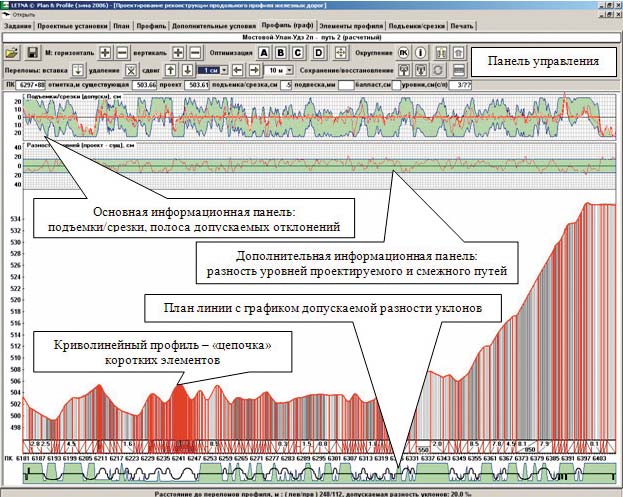Run optimization variant B

coord(282,52)
